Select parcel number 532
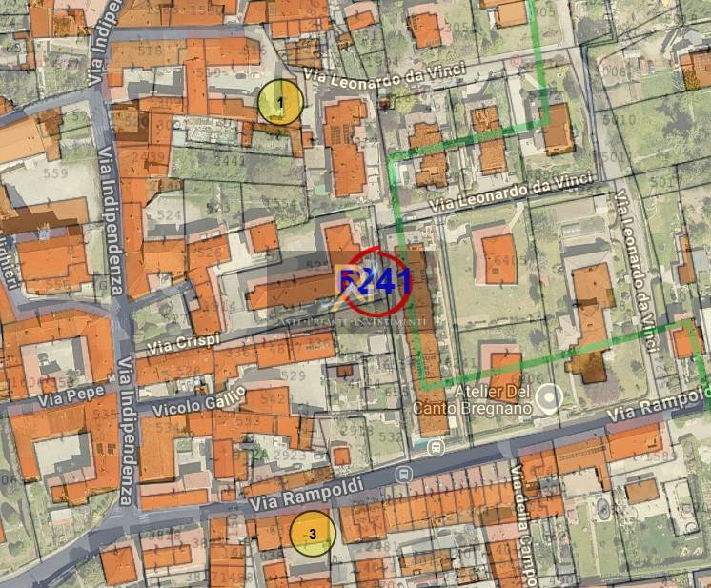This screenshot has height=588, width=711. coord(391,437)
